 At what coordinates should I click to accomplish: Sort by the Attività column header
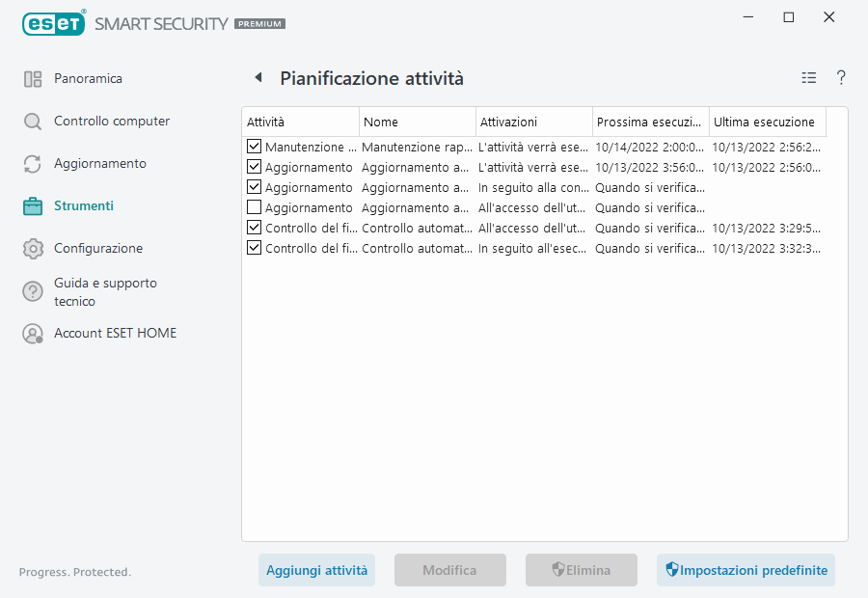pyautogui.click(x=299, y=122)
